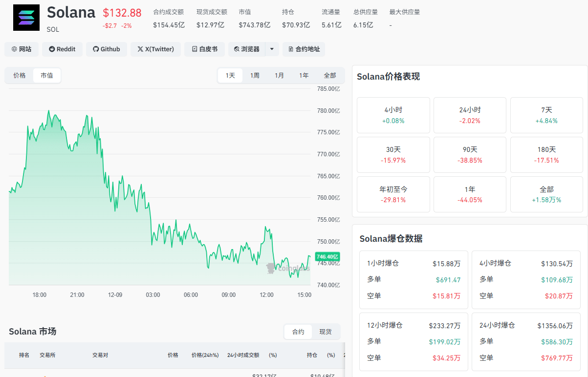Click the 现货成交额 value $12.97亿

(x=211, y=25)
